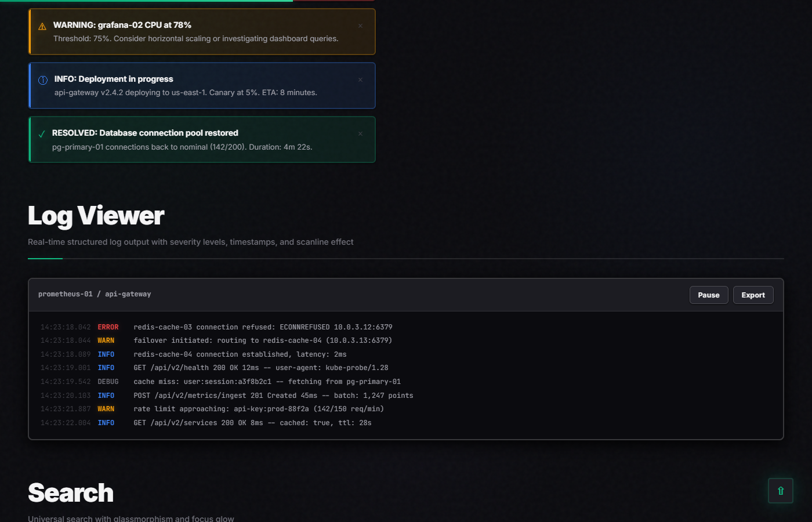Close the Deployment in progress alert
The width and height of the screenshot is (812, 522).
pos(360,79)
